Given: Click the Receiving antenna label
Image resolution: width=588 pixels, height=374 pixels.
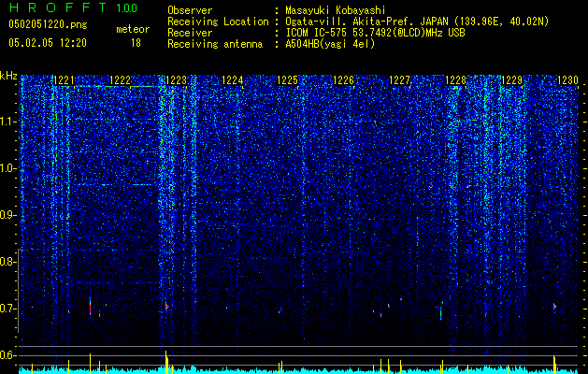Looking at the screenshot, I should tap(215, 44).
